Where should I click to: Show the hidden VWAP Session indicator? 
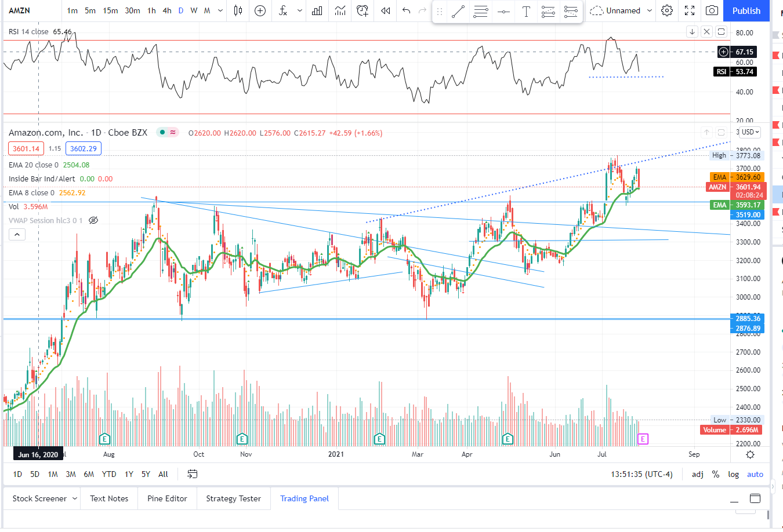click(x=93, y=220)
